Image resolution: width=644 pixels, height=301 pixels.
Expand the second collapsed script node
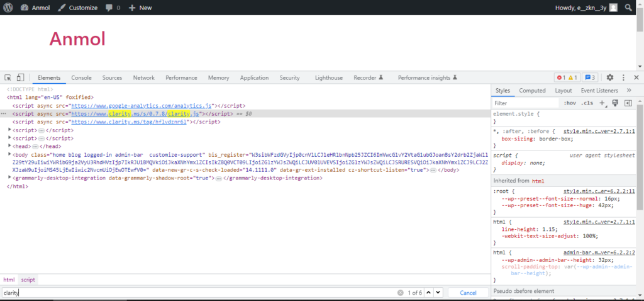coord(10,138)
